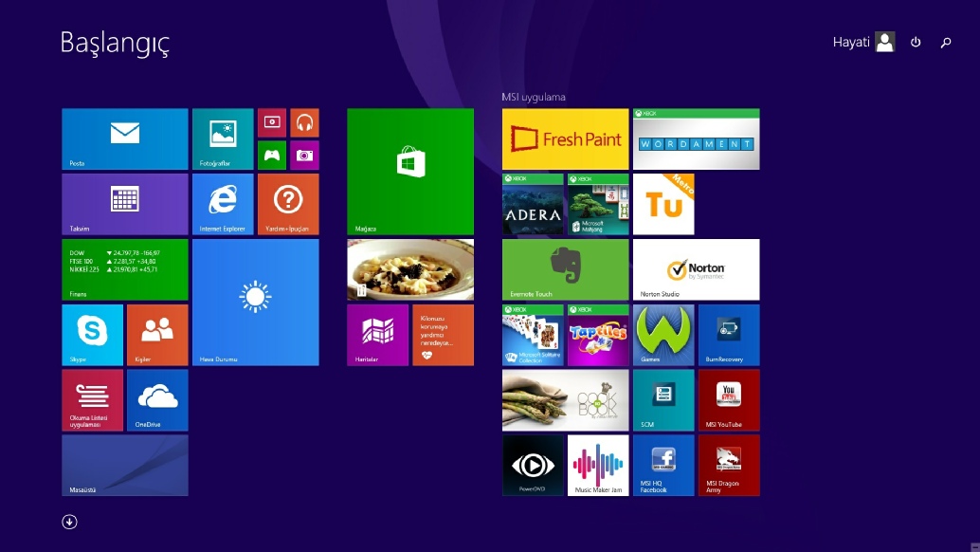Viewport: 980px width, 552px height.
Task: Open the Microsoft Mahjong tile
Action: (598, 205)
